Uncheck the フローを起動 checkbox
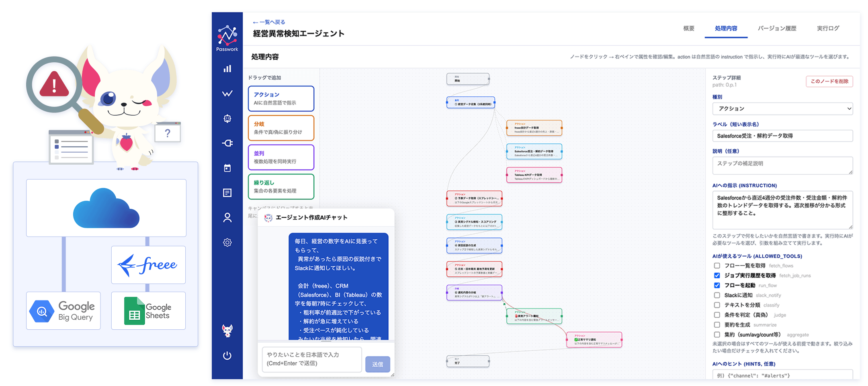The image size is (868, 386). 717,285
